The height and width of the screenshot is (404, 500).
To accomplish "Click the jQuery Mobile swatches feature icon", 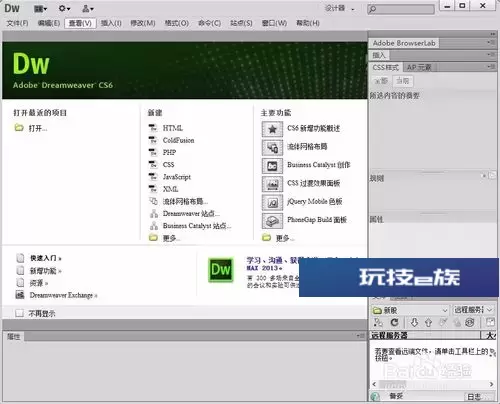I will pos(272,202).
